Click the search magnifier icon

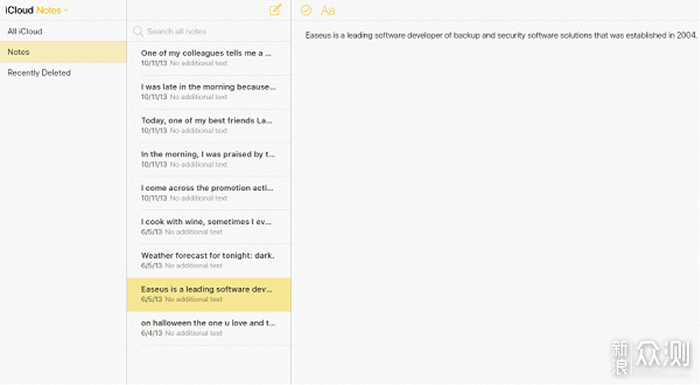pyautogui.click(x=138, y=31)
